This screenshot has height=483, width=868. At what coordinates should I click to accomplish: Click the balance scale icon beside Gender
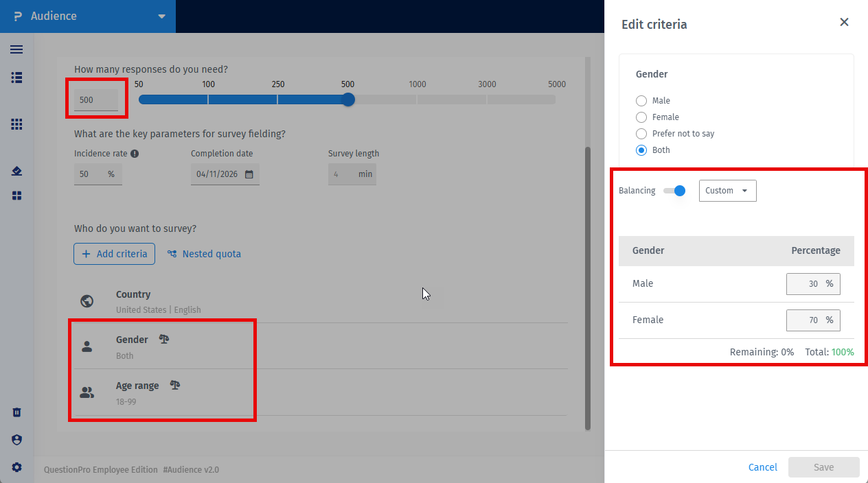click(x=164, y=339)
